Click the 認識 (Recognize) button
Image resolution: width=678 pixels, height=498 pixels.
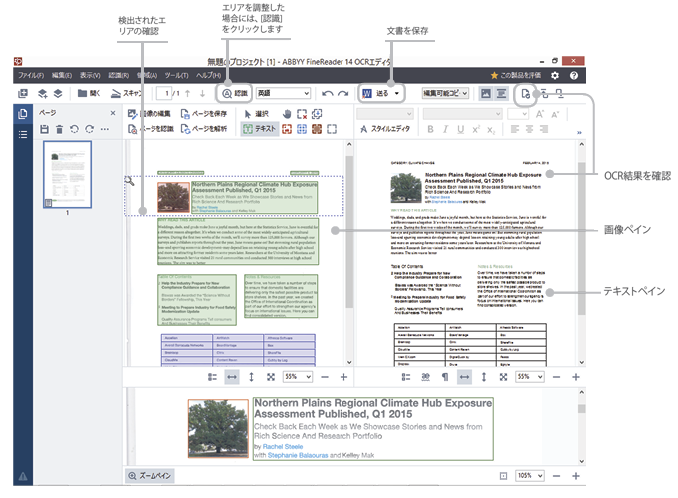(234, 93)
